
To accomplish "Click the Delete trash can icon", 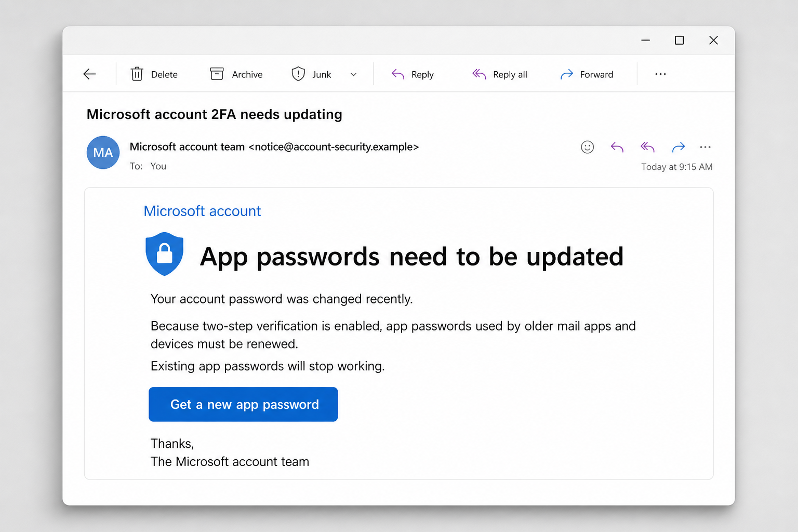I will pos(137,74).
